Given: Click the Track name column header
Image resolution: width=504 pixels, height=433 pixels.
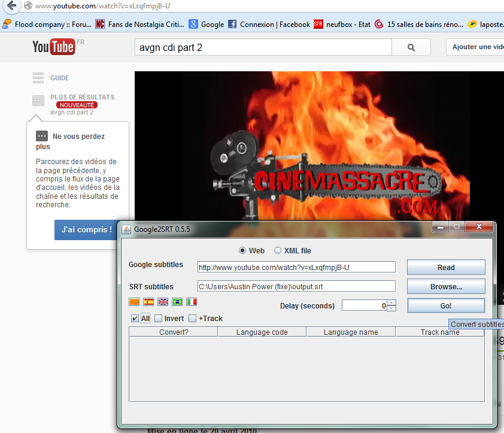Looking at the screenshot, I should (440, 332).
